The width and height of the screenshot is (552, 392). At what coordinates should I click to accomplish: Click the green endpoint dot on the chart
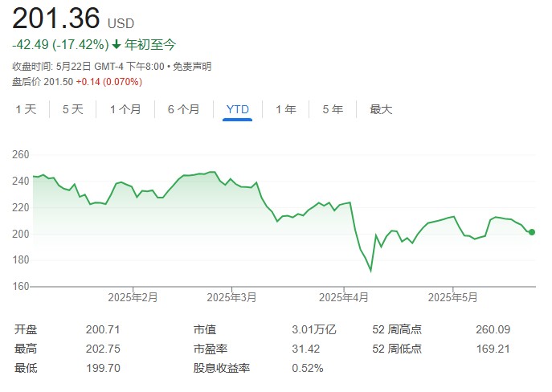(x=532, y=232)
